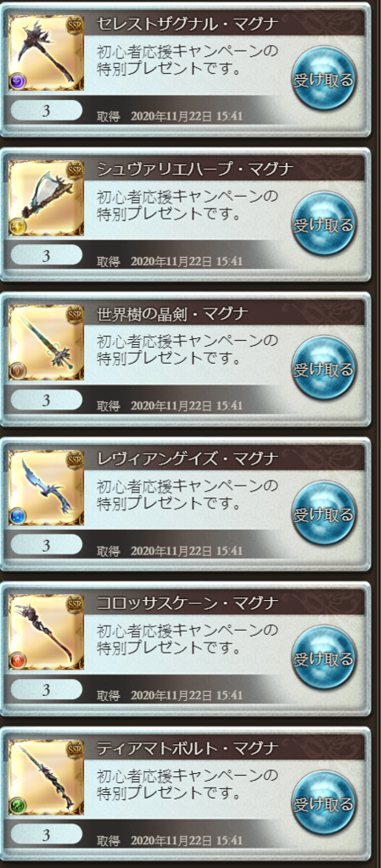Claim ティアマトボルト・マグナ with 受け取る button
This screenshot has width=381, height=868.
[x=323, y=803]
